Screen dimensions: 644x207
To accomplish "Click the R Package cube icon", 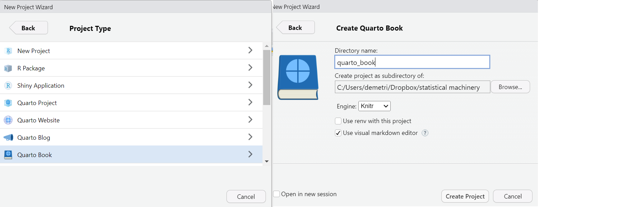I will (8, 68).
